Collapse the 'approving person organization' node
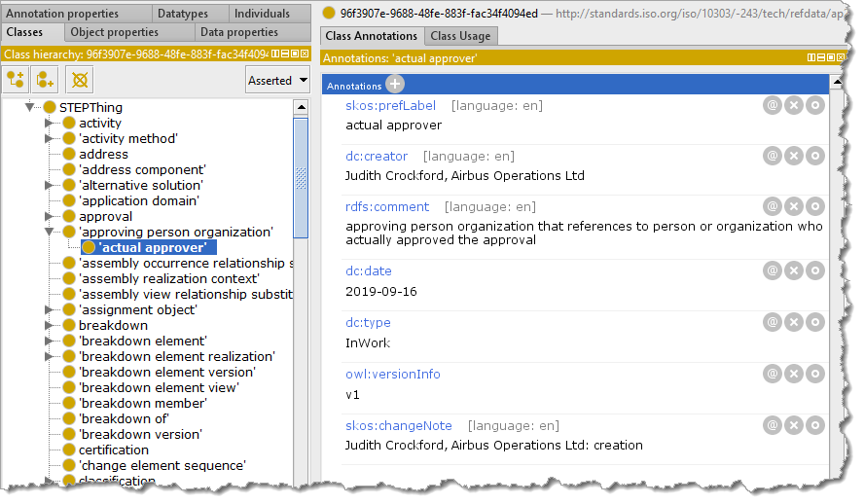 point(50,233)
